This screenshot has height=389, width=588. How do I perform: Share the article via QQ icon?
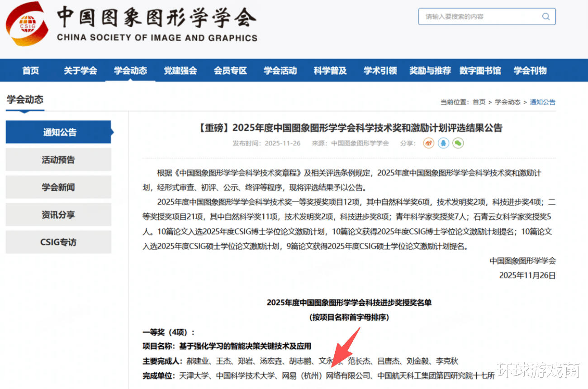point(443,143)
